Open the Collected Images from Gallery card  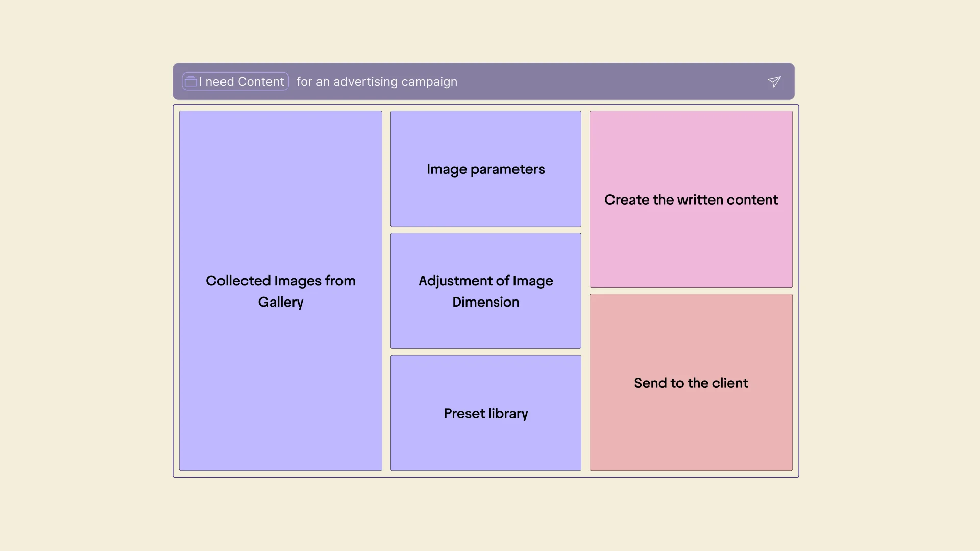[x=281, y=291]
